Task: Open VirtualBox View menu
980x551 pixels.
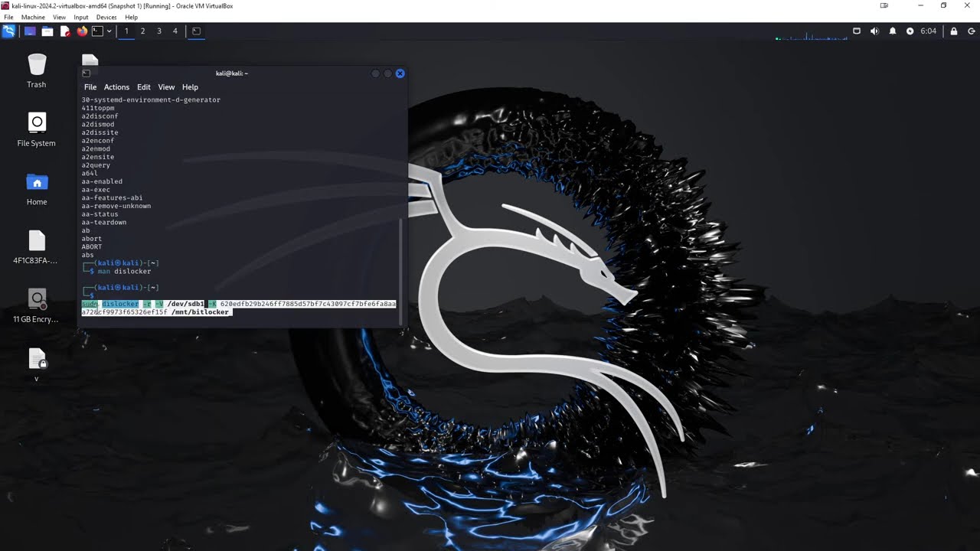Action: pos(59,17)
